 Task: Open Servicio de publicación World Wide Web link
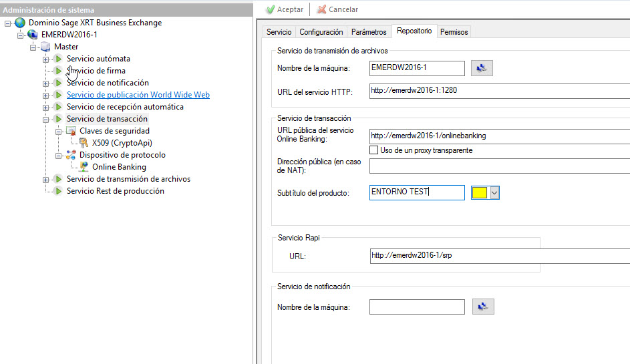coord(138,95)
